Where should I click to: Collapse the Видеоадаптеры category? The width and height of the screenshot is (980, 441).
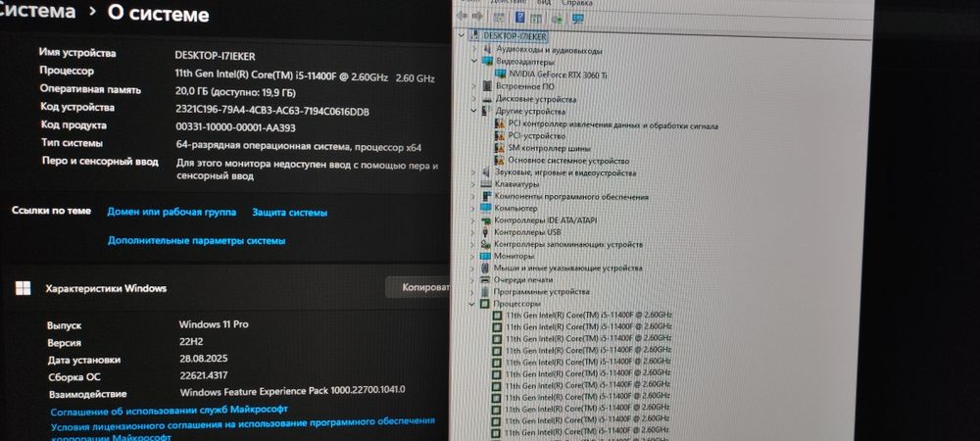coord(475,61)
